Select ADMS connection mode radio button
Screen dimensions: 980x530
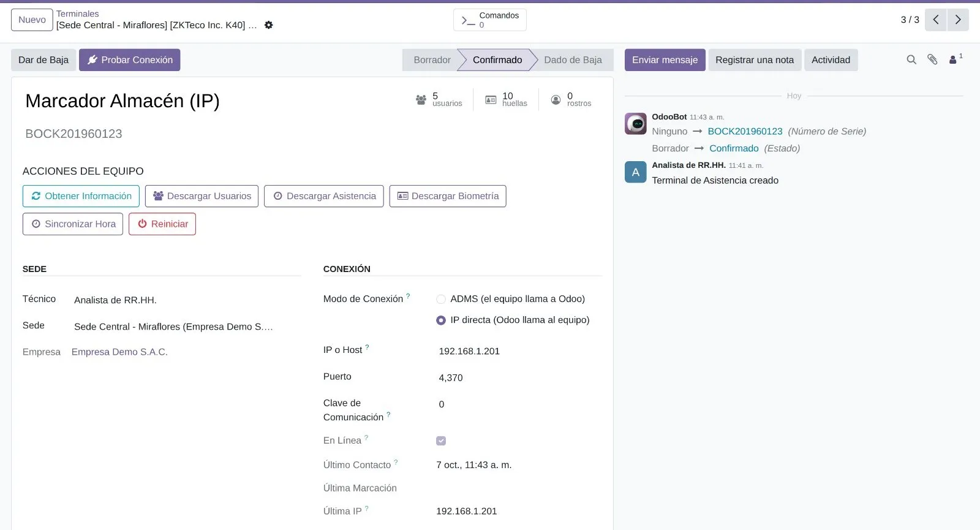pyautogui.click(x=441, y=299)
